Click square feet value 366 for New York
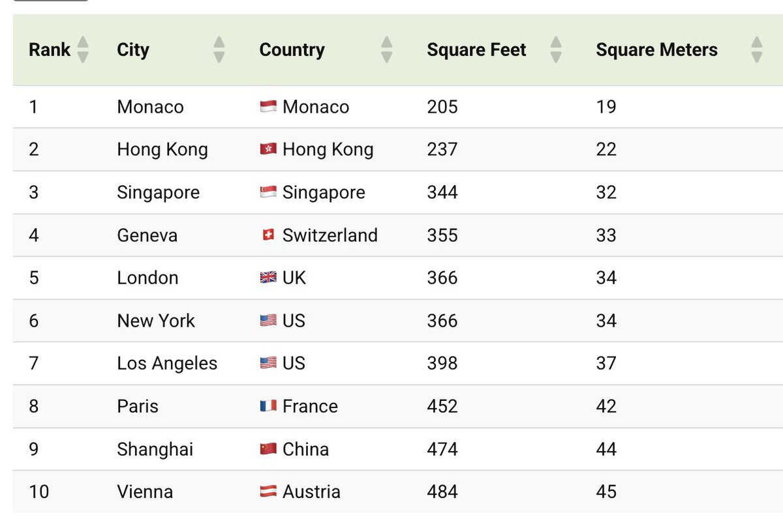Screen dimensions: 783x532 coord(442,321)
